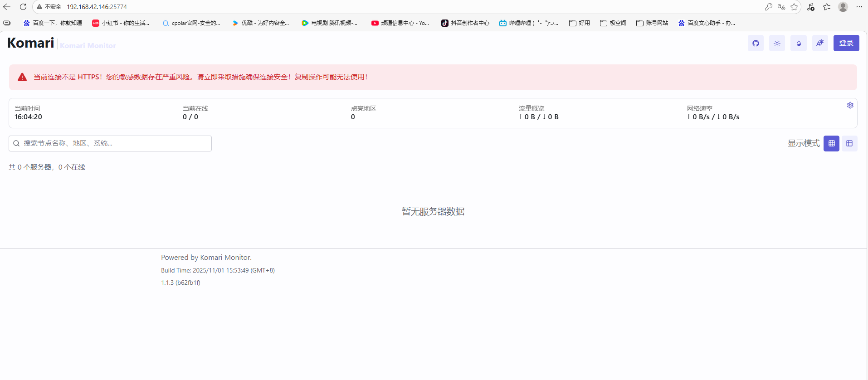Viewport: 868px width, 380px height.
Task: Open browser settings three-dot menu
Action: [x=859, y=7]
